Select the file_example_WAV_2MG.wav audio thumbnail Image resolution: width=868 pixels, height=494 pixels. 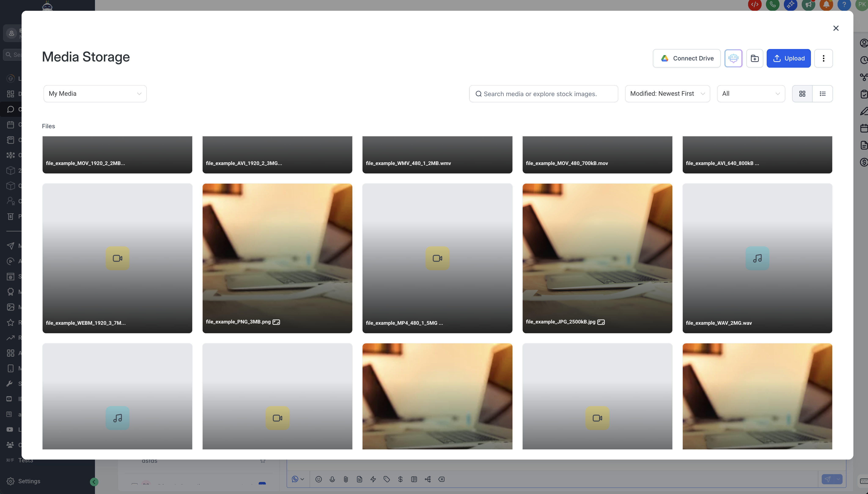pos(757,258)
